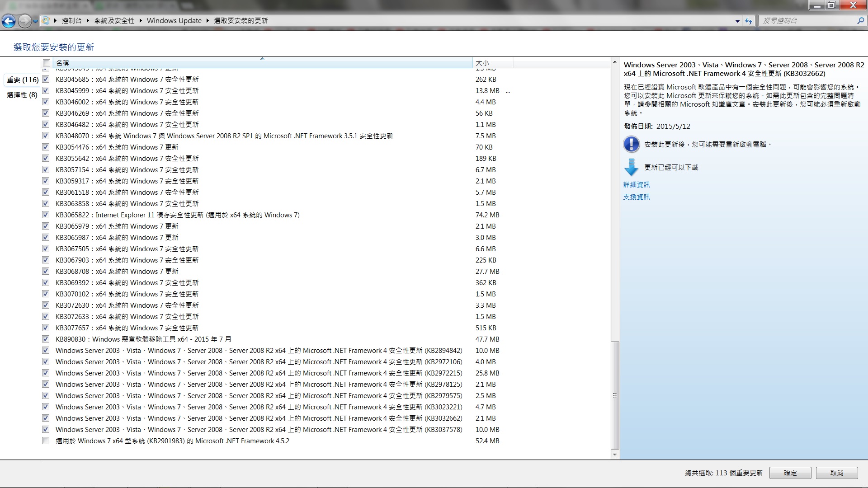868x488 pixels.
Task: Select the KB3054476 update row
Action: [325, 147]
